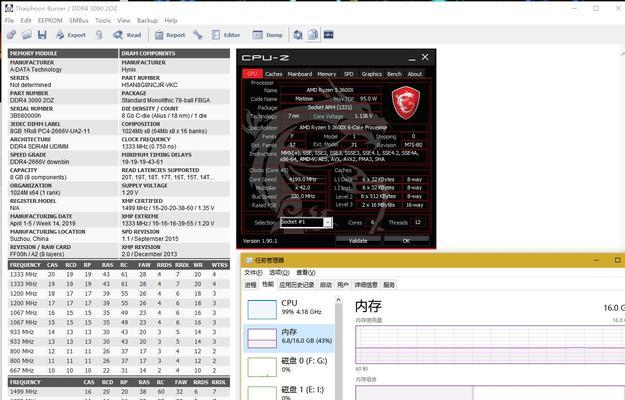This screenshot has width=625, height=400.
Task: Switch to the 详细信息 tab
Action: tap(366, 285)
